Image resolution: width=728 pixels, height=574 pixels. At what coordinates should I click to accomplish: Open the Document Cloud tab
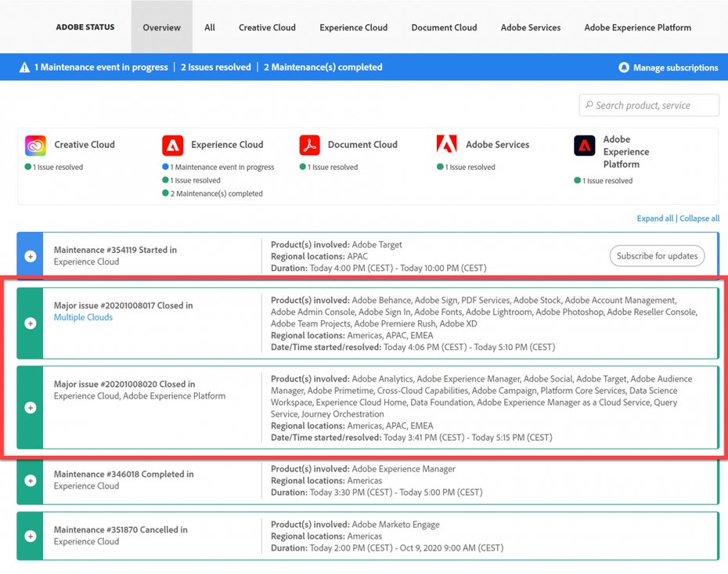coord(444,27)
